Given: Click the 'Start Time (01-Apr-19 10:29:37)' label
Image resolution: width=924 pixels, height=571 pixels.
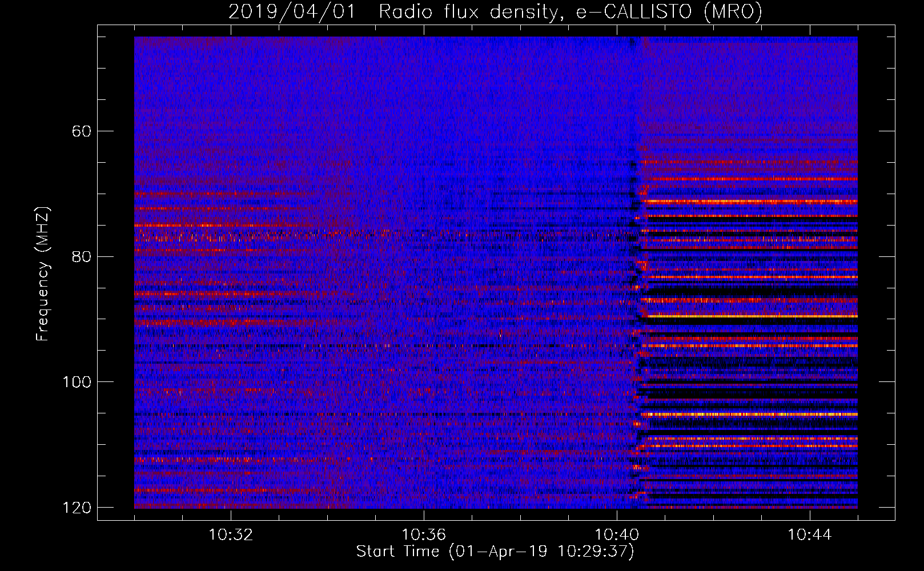Looking at the screenshot, I should pos(495,552).
